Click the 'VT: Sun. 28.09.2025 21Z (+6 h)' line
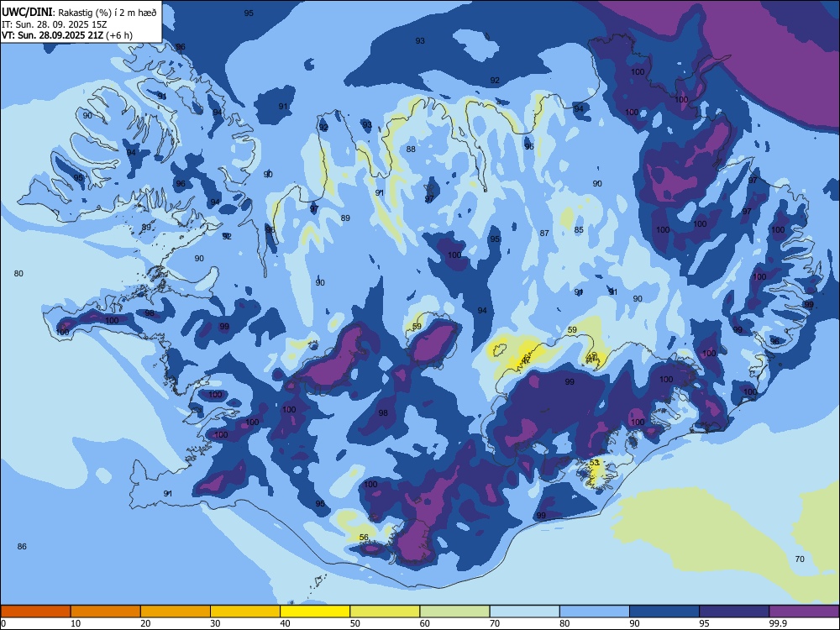This screenshot has width=840, height=630. click(x=67, y=35)
